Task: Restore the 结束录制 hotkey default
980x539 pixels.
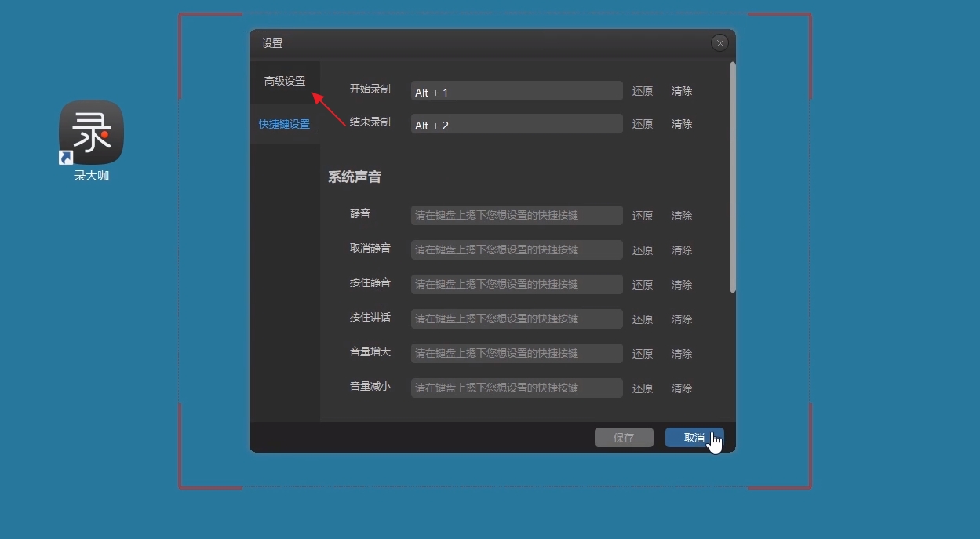Action: click(x=643, y=124)
